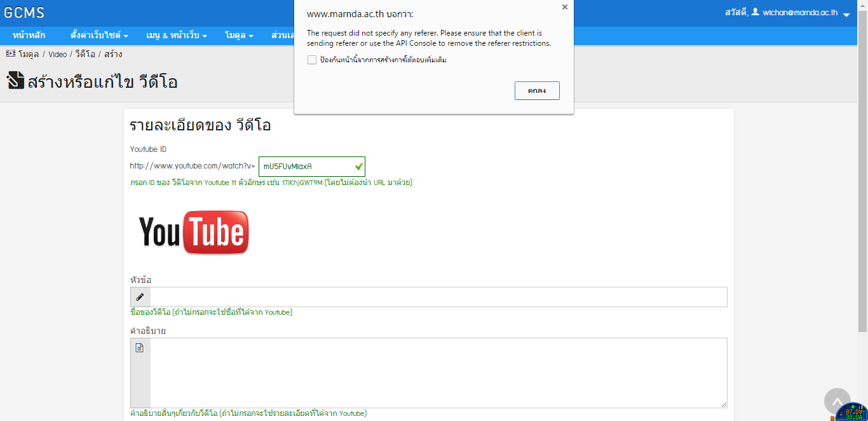The height and width of the screenshot is (421, 868).
Task: Expand the user account caret dropdown
Action: pos(846,14)
